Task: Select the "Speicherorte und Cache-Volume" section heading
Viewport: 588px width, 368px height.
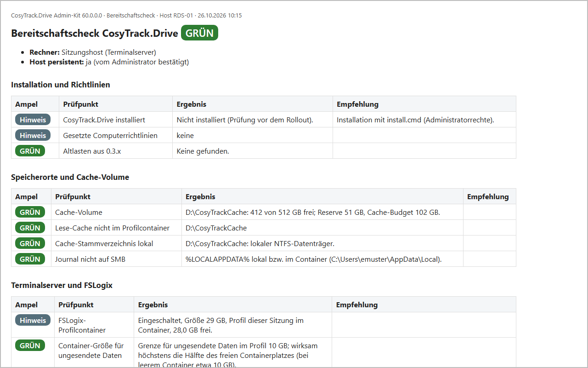Action: 70,177
